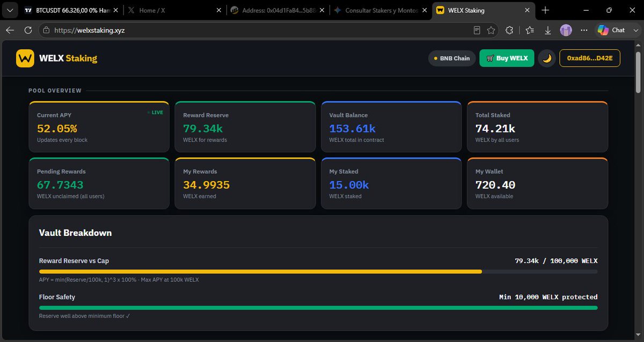Switch to the Consultar Stakers y Montos tab
This screenshot has height=342, width=644.
coord(380,10)
